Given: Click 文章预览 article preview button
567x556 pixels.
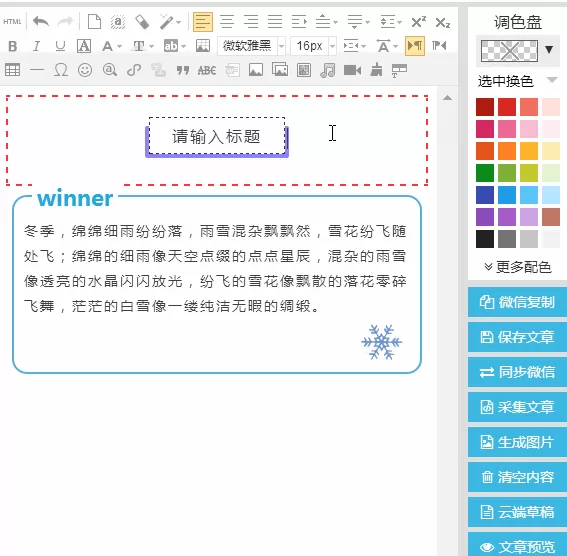Looking at the screenshot, I should point(517,544).
